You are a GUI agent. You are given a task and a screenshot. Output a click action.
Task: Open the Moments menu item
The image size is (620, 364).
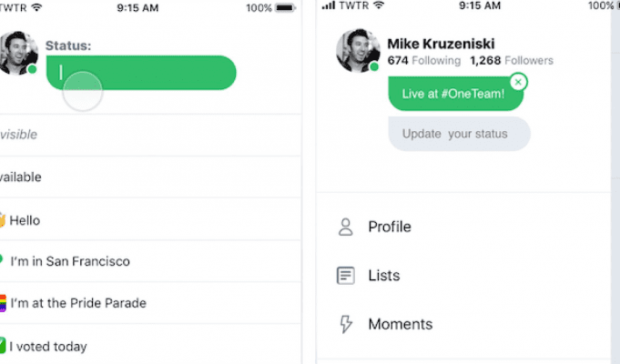point(463,324)
